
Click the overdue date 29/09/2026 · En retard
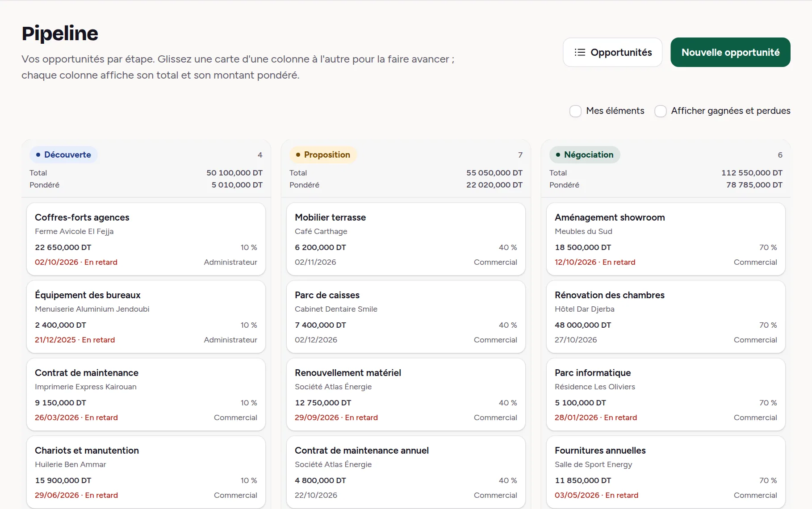tap(336, 417)
